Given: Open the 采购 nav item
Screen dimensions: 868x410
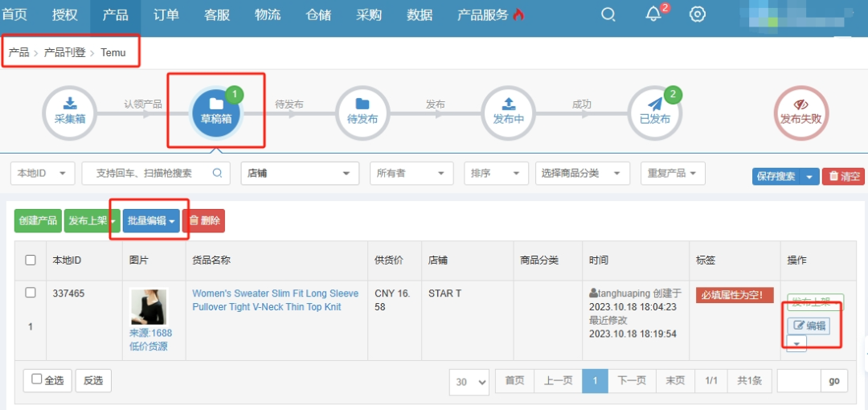Looking at the screenshot, I should click(x=369, y=15).
